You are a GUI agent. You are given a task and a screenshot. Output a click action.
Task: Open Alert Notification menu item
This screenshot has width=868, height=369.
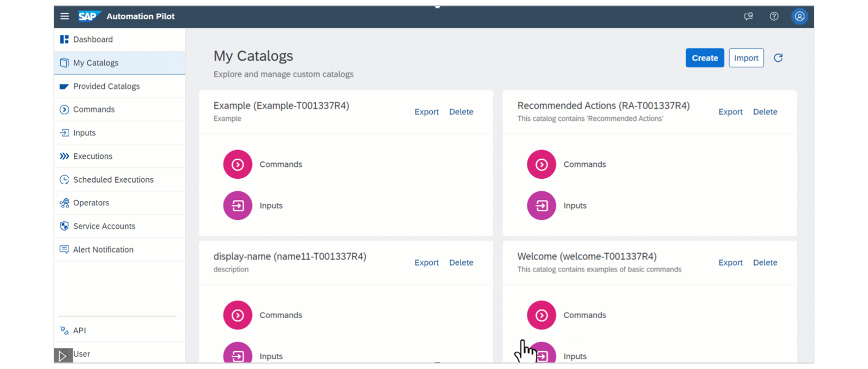(x=119, y=249)
